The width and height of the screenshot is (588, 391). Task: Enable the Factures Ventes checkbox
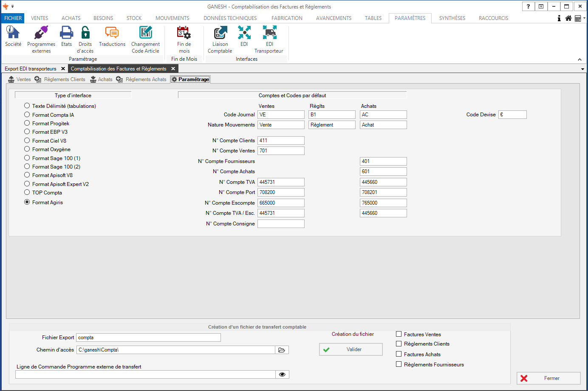399,334
